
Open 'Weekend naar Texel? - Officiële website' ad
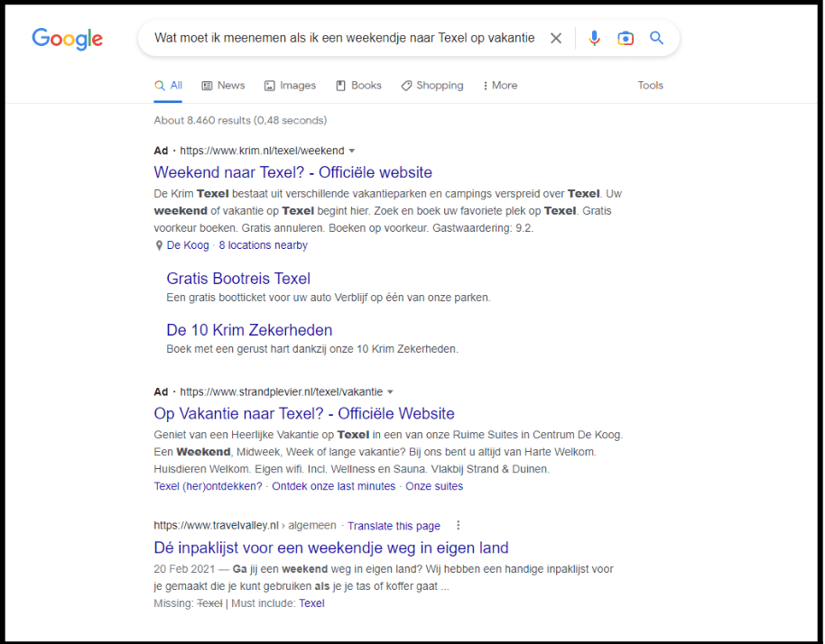pos(293,172)
